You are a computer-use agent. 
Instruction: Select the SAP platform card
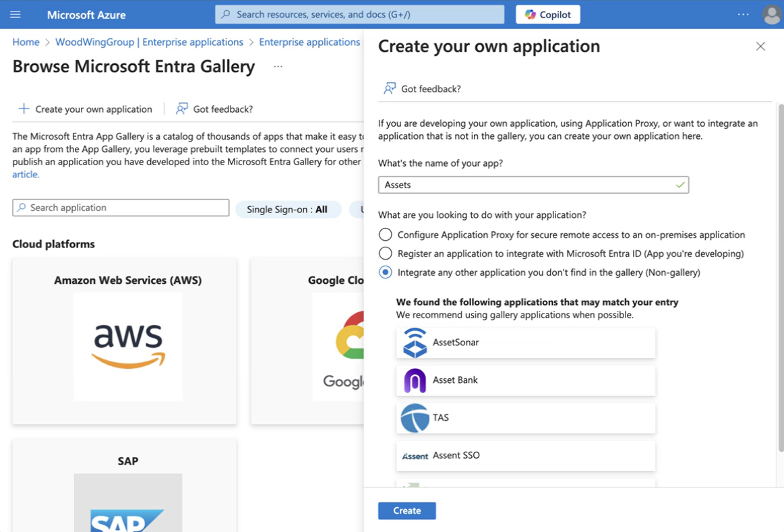tap(125, 485)
